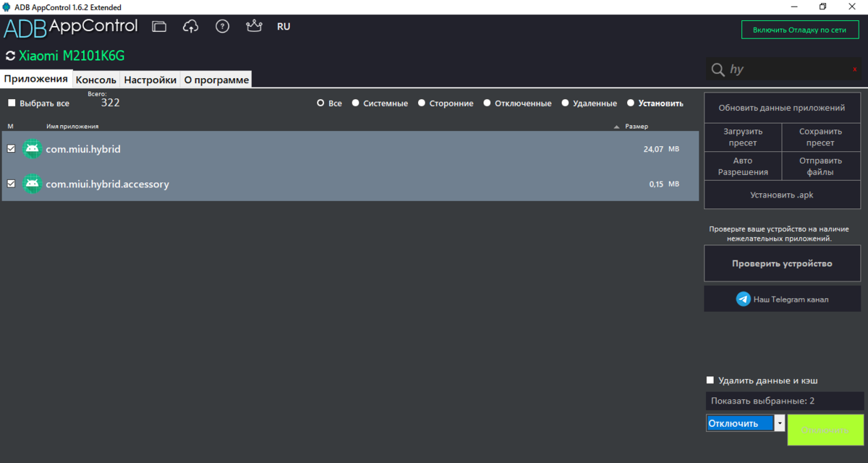Open the Отключить action dropdown arrow
The image size is (868, 463).
[779, 423]
